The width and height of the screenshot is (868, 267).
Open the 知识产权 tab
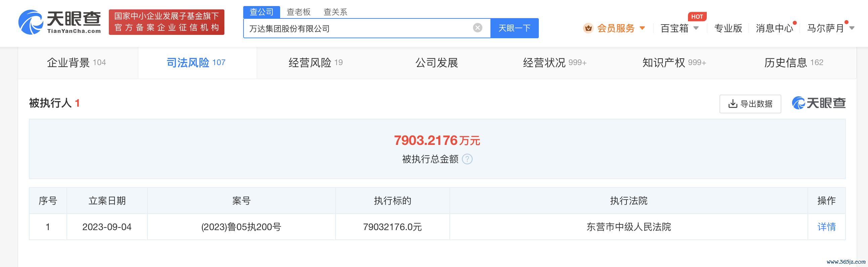[x=674, y=62]
